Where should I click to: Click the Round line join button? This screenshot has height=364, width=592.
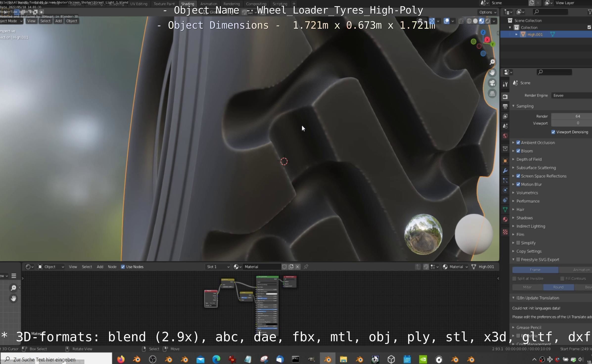click(558, 287)
